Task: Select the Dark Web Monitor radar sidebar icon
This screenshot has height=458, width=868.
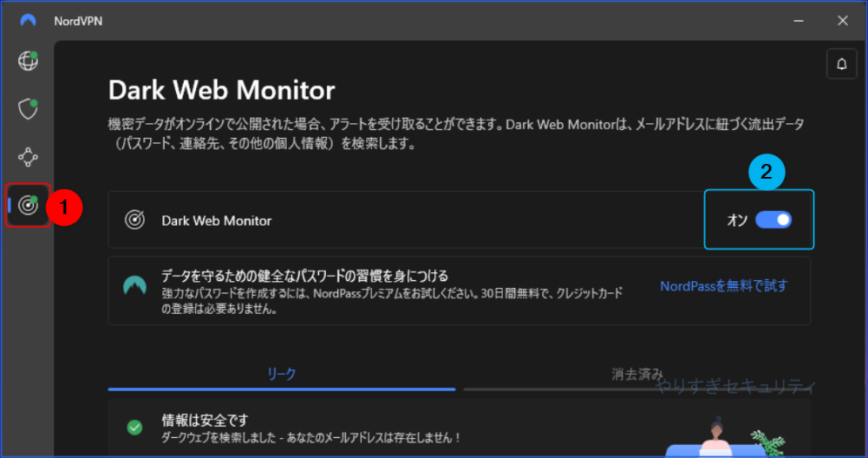Action: pyautogui.click(x=28, y=205)
